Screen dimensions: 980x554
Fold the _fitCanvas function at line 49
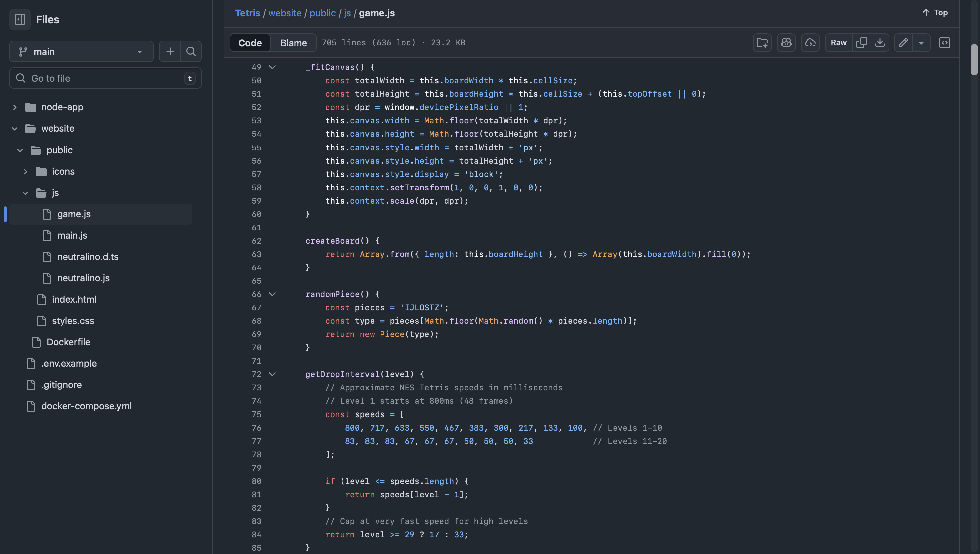[272, 67]
